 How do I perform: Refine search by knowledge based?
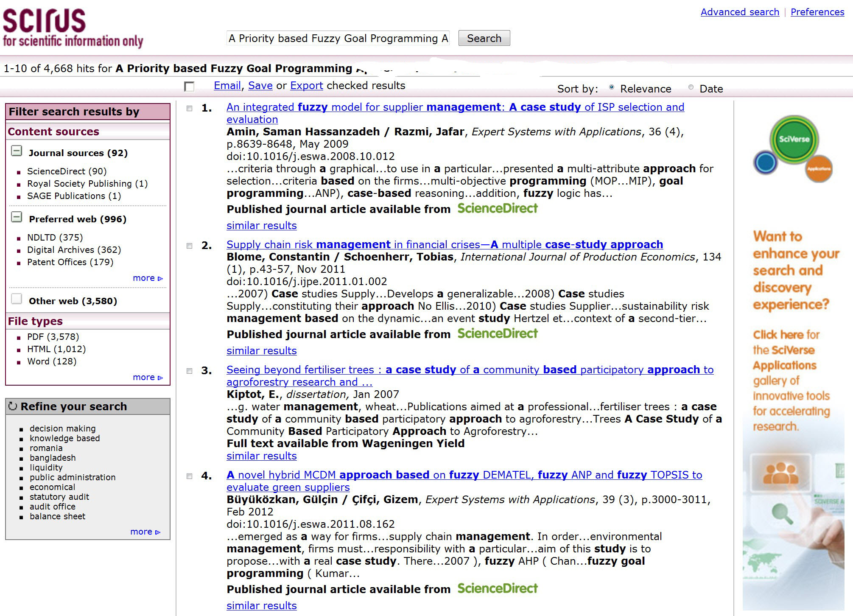[65, 438]
